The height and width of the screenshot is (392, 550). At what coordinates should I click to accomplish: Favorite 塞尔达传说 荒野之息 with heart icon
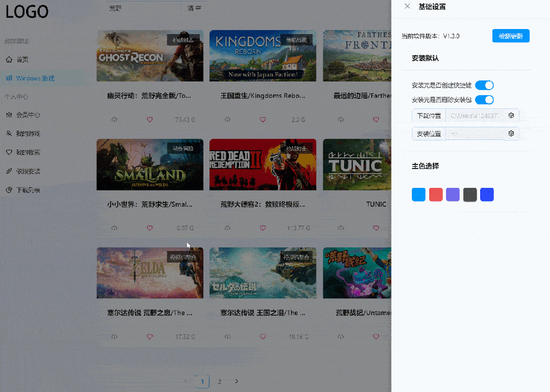(x=150, y=337)
